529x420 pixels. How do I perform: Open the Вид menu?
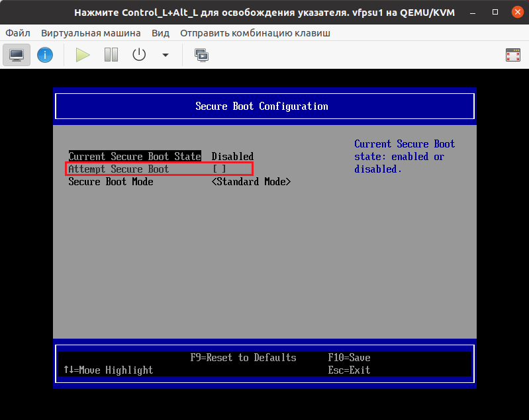pos(160,33)
